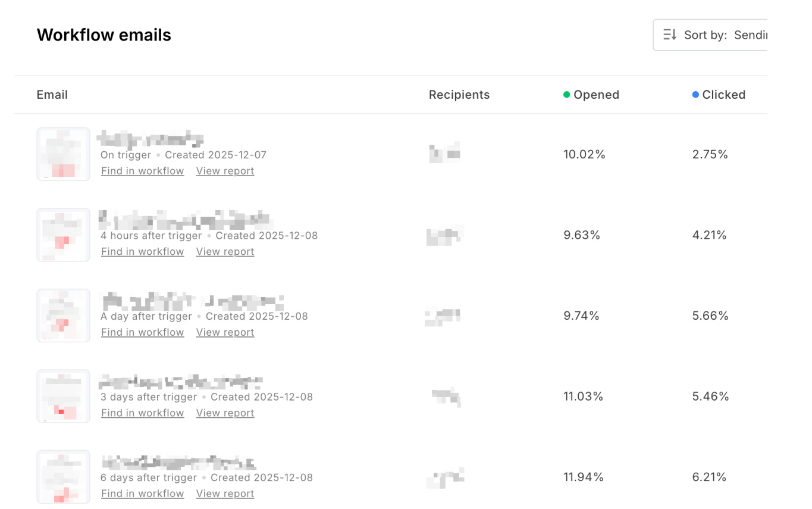
Task: Click Find in workflow for the on-trigger email
Action: 142,171
